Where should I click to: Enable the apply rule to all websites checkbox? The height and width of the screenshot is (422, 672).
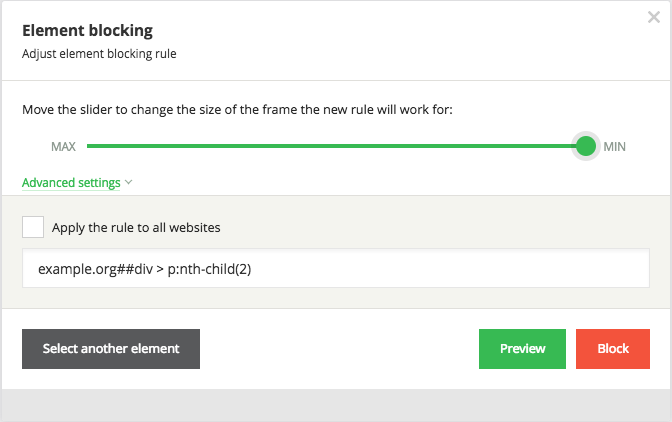click(33, 227)
